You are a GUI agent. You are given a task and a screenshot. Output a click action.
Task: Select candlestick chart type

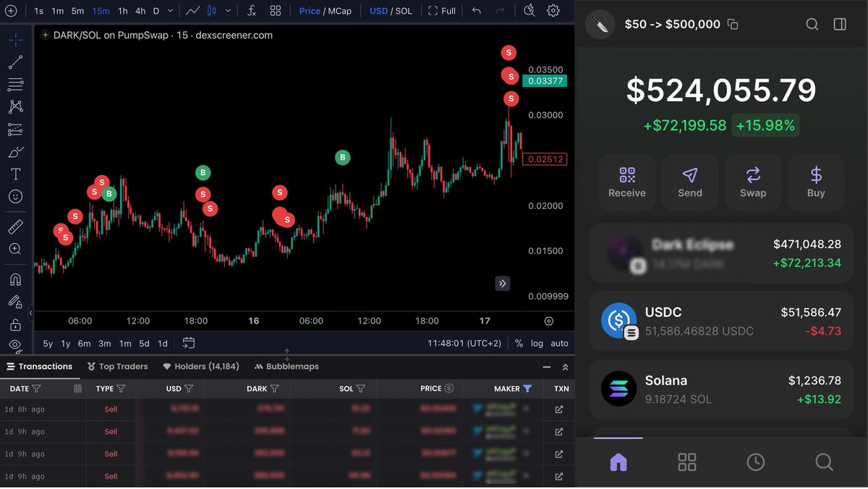(x=211, y=11)
